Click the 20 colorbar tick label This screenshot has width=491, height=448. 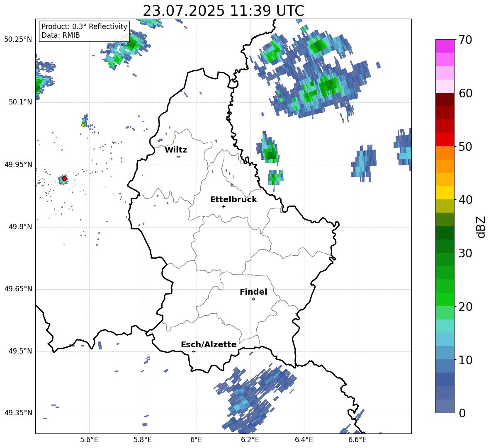pos(465,306)
